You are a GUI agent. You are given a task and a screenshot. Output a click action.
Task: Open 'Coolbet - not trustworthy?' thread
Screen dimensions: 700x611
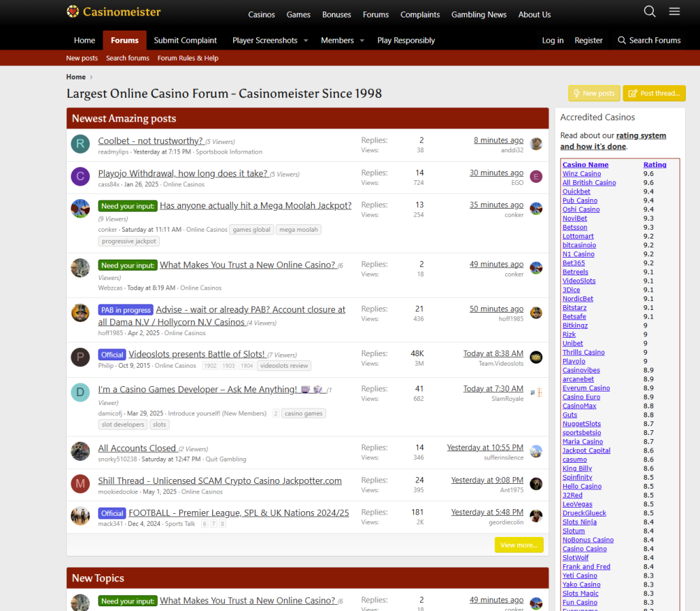150,141
